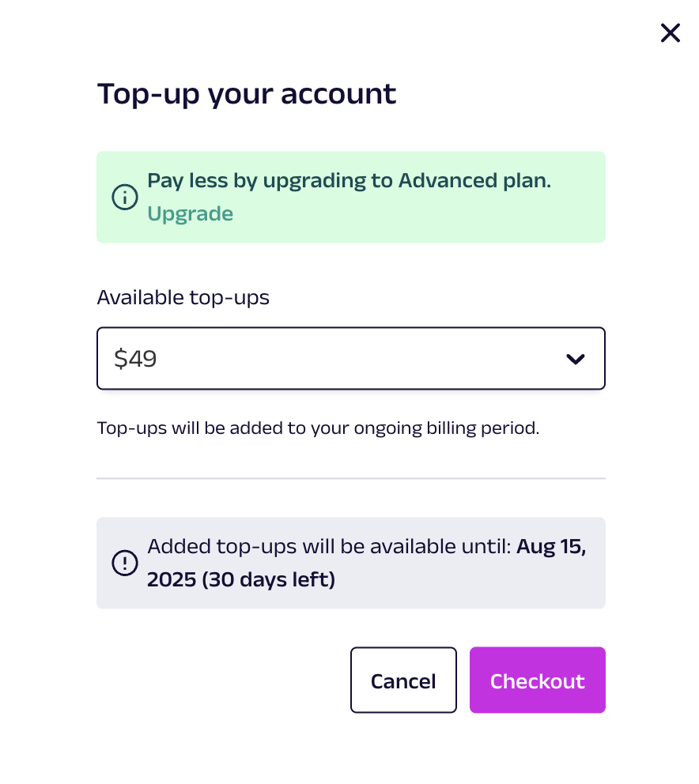Follow the Upgrade link
699x784 pixels.
tap(190, 214)
